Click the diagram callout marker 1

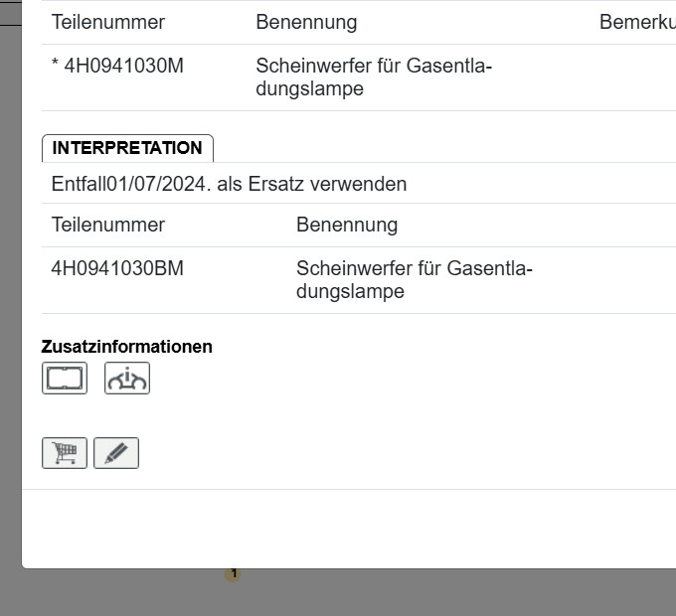click(x=234, y=573)
